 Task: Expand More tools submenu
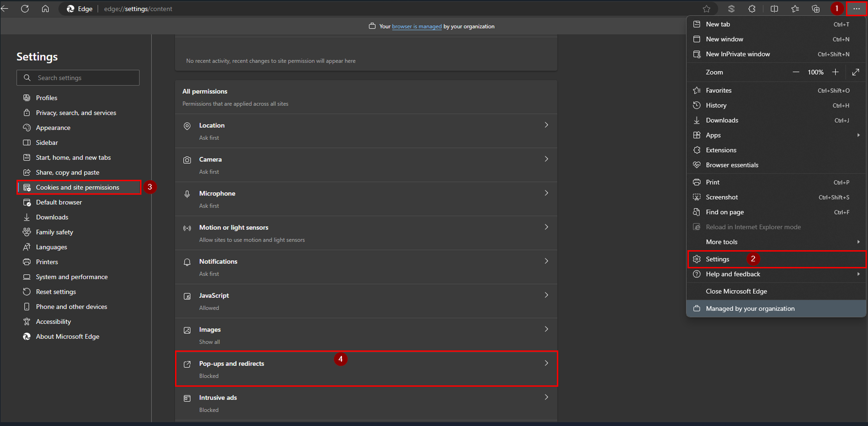[x=776, y=242]
